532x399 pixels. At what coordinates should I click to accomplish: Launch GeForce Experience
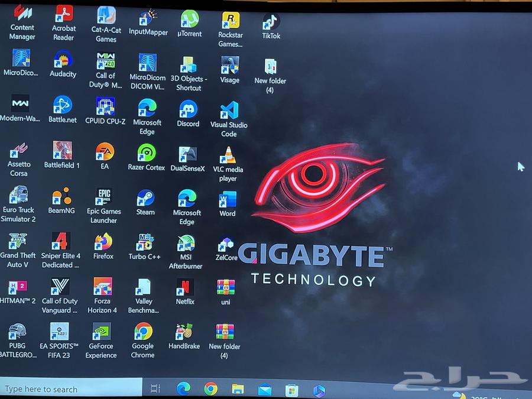[x=100, y=332]
